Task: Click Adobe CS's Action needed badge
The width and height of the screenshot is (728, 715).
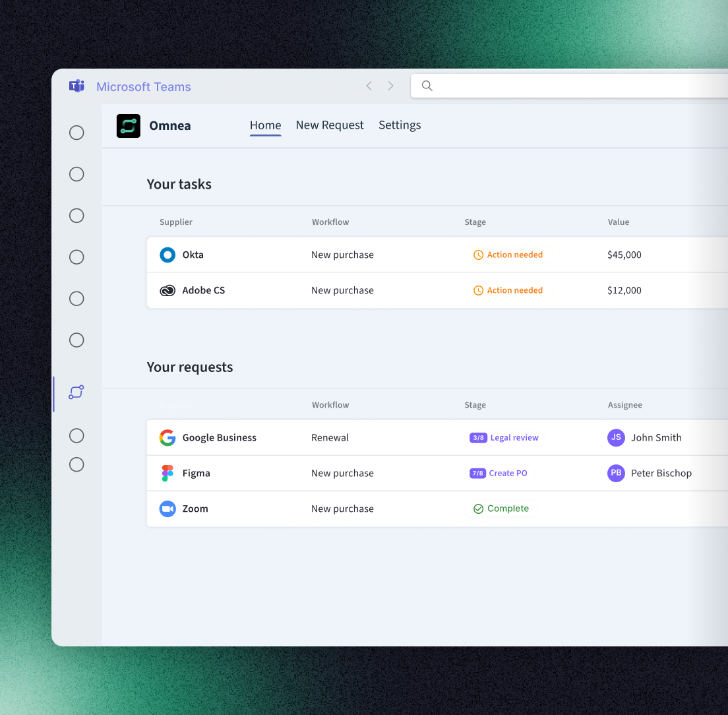Action: coord(508,291)
